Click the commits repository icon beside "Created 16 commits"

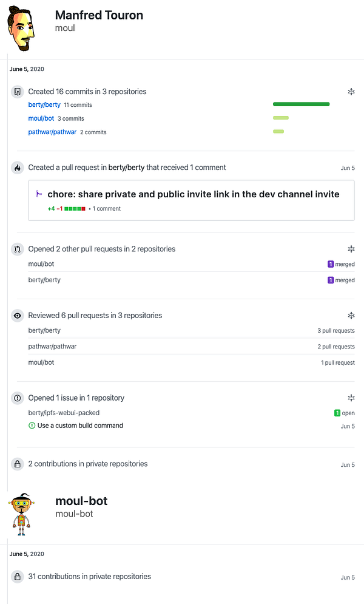click(x=18, y=92)
